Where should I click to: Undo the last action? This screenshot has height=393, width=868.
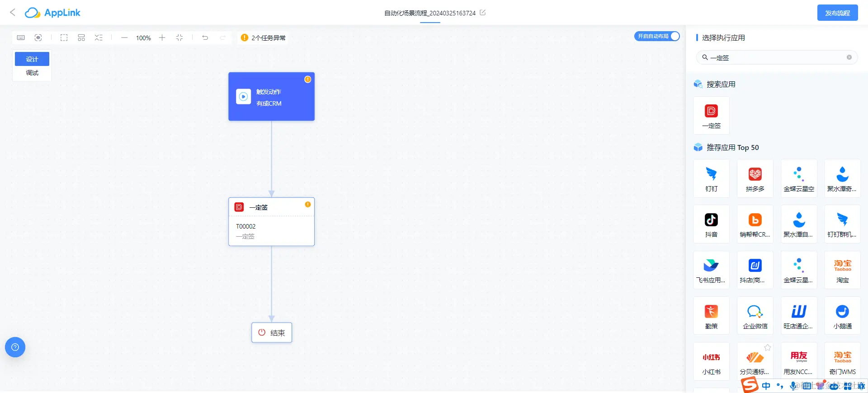(x=205, y=37)
